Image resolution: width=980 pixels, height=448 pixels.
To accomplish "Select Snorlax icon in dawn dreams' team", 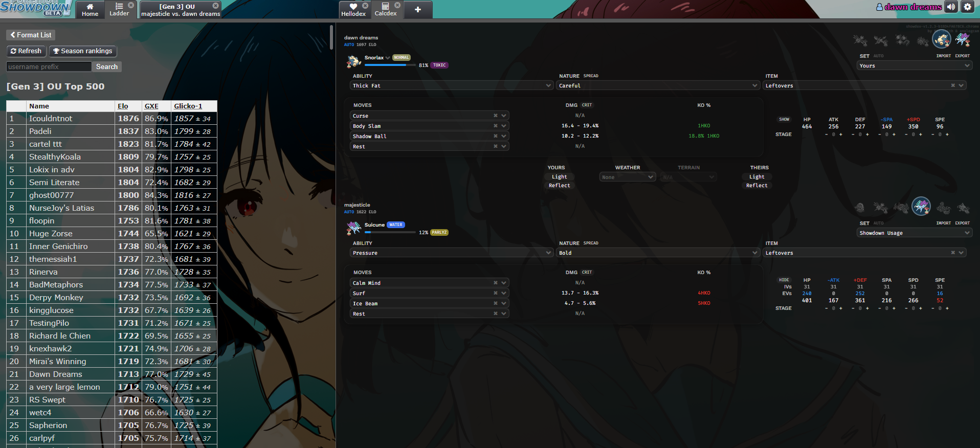I will click(x=941, y=39).
